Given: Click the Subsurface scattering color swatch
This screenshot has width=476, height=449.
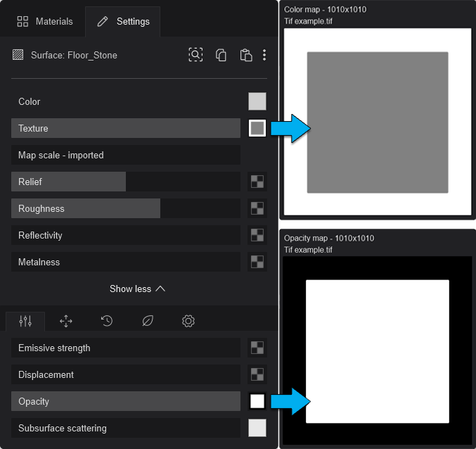Looking at the screenshot, I should pos(257,428).
